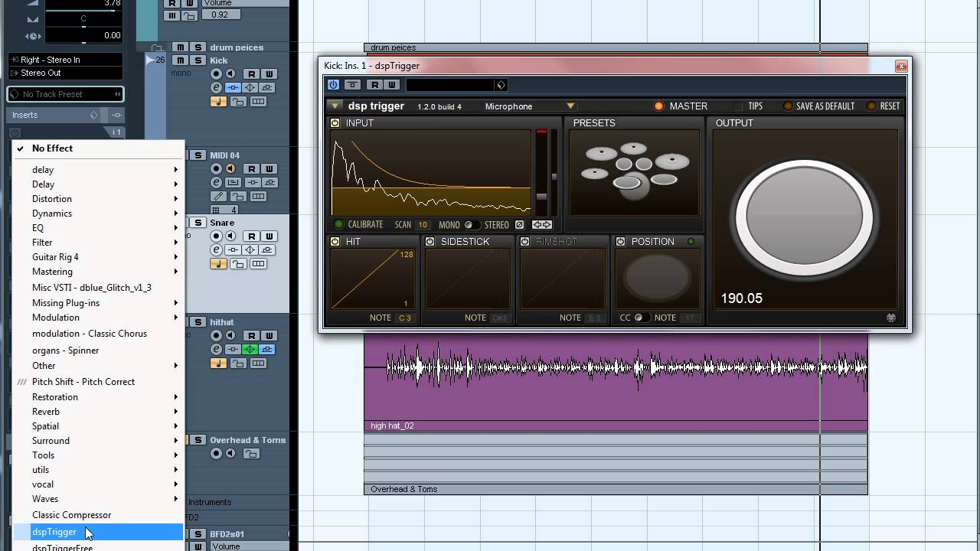This screenshot has height=551, width=980.
Task: Toggle the HIT section power button
Action: 335,242
